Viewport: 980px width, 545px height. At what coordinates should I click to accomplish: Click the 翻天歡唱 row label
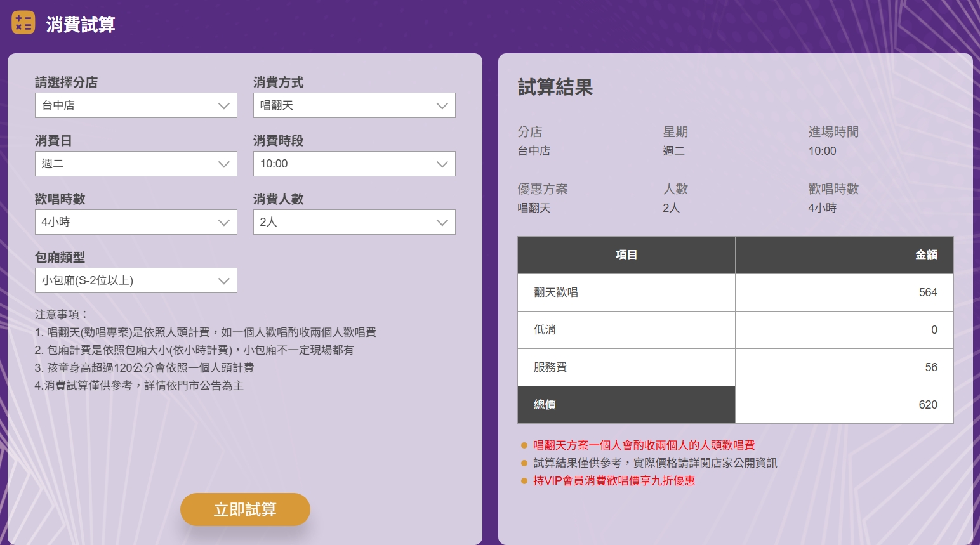556,292
